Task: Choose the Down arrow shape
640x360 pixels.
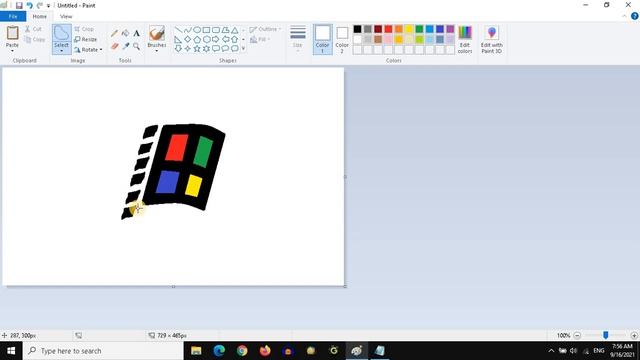Action: [x=178, y=49]
